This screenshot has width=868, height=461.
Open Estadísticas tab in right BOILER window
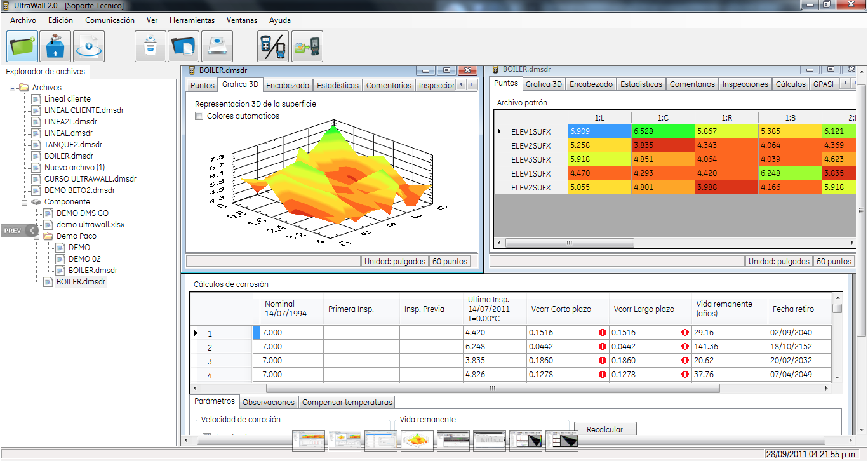(641, 84)
